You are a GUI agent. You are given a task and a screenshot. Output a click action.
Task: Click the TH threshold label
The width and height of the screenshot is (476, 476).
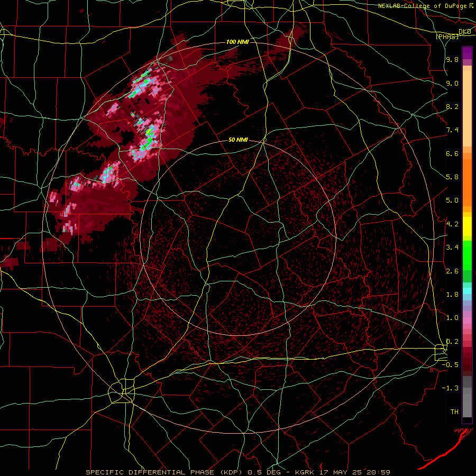point(454,412)
